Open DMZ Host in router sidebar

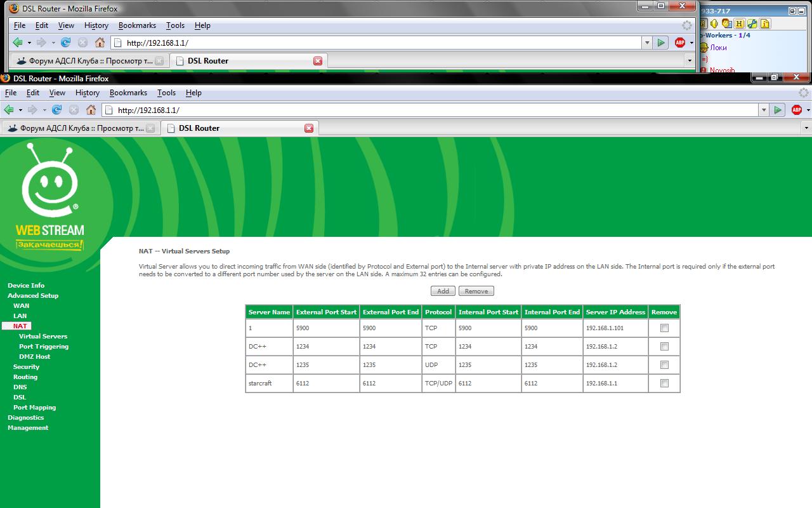coord(34,356)
